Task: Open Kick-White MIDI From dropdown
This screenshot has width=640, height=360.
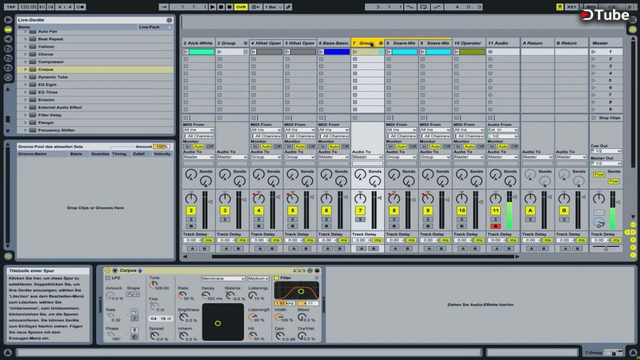Action: (198, 130)
